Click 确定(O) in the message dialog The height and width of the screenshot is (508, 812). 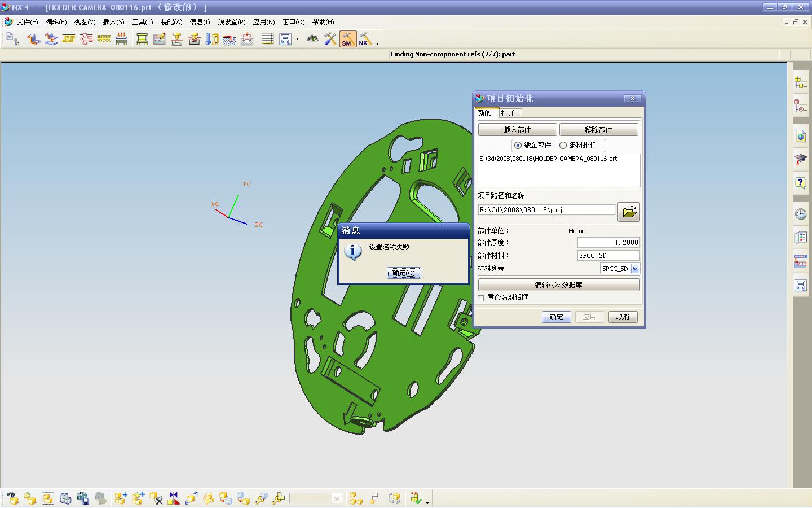pyautogui.click(x=404, y=273)
